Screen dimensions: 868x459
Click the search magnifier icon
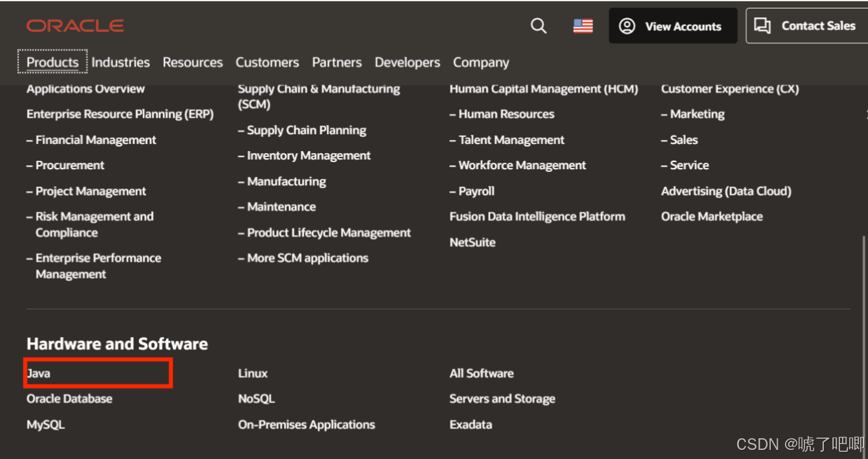539,26
